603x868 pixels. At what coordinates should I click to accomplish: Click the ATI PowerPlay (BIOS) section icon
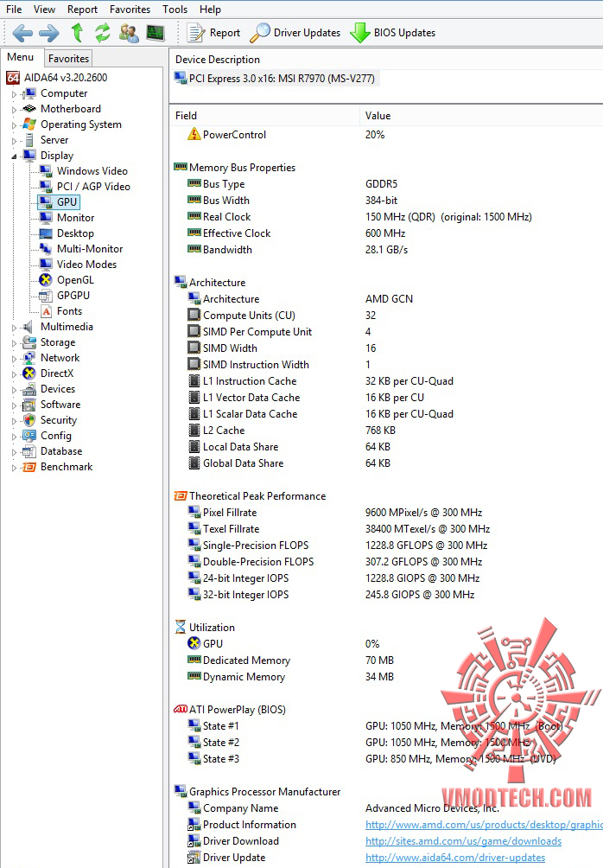click(181, 709)
